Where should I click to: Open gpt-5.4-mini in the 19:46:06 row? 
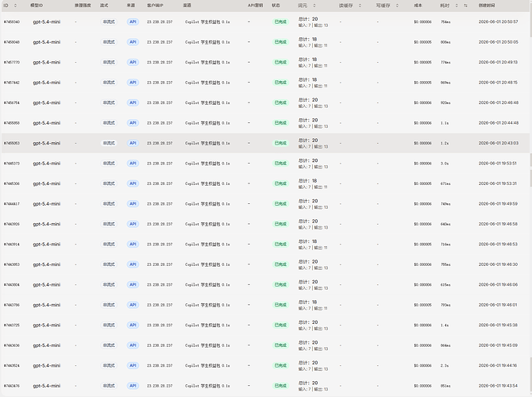47,285
